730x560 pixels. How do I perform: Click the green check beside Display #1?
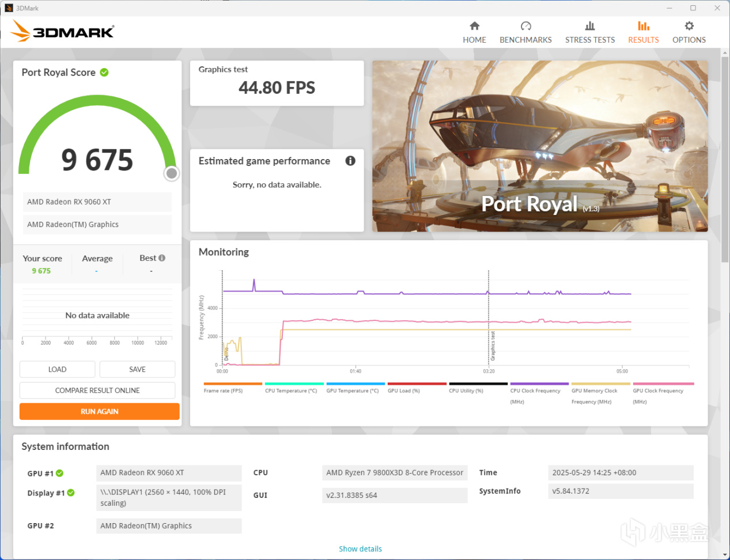tap(71, 493)
